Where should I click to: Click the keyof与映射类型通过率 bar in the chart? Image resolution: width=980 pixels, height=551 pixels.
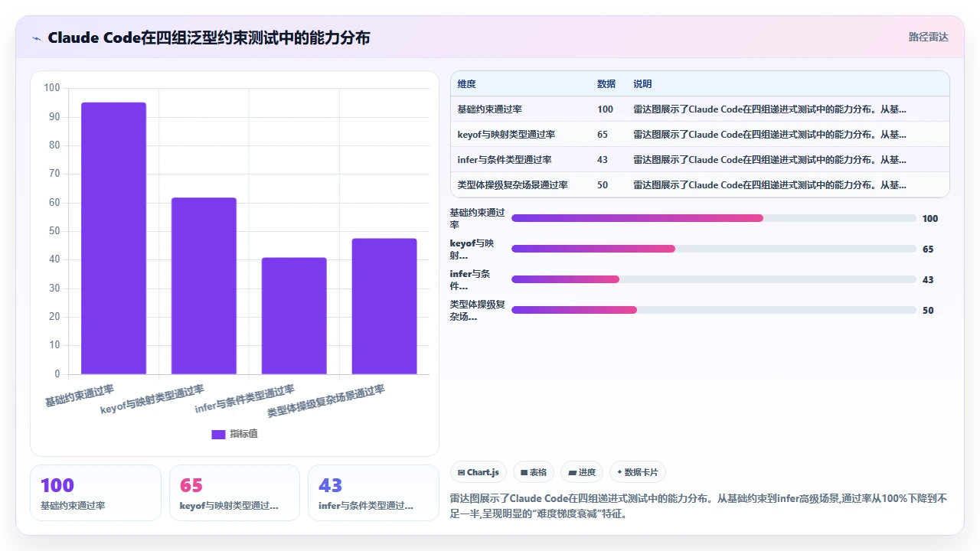(204, 286)
